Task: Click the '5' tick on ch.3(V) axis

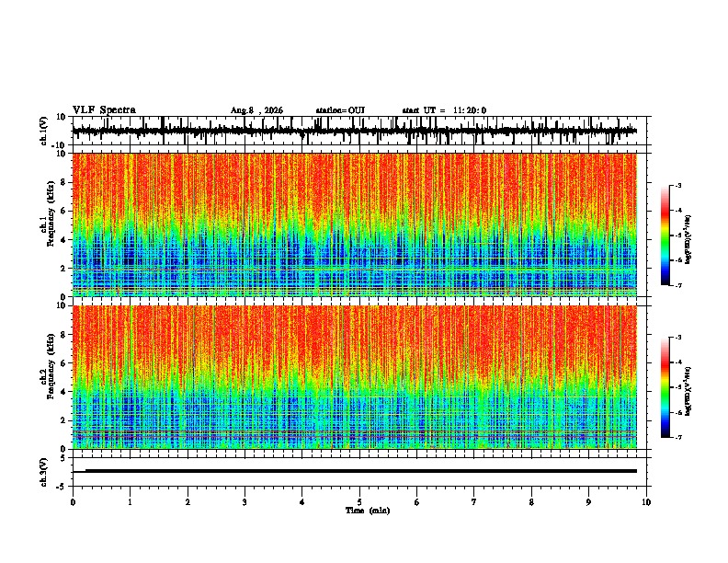Action: 63,458
